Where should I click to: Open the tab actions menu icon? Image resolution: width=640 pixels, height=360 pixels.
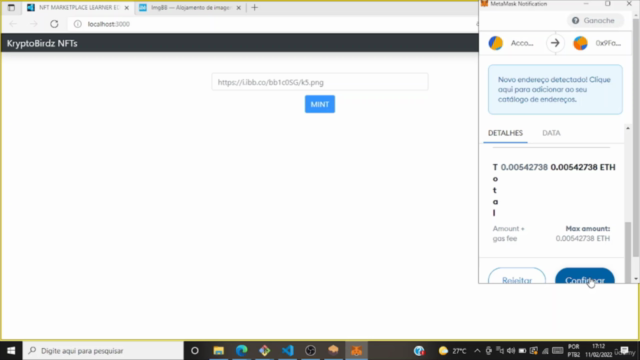point(11,7)
